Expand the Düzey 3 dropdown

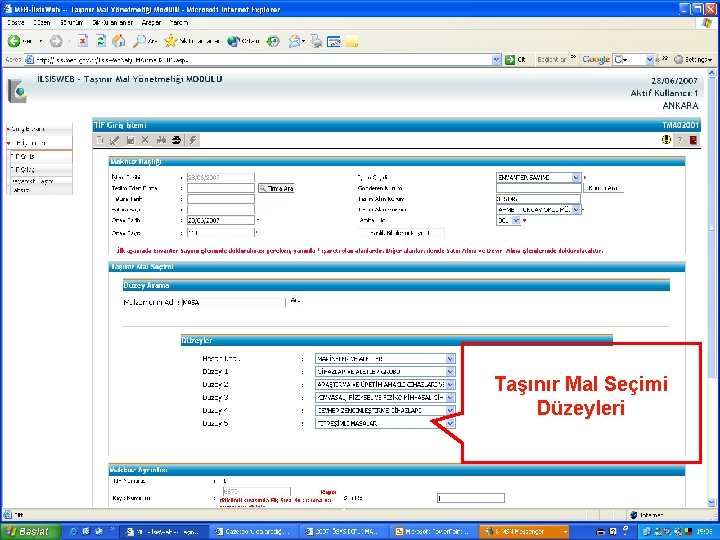click(x=450, y=397)
